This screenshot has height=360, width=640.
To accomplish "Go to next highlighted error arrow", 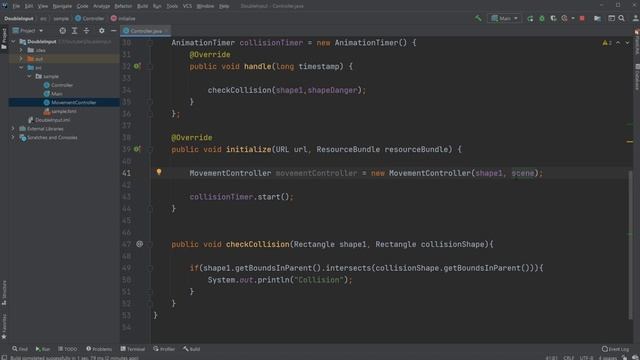I will click(627, 43).
